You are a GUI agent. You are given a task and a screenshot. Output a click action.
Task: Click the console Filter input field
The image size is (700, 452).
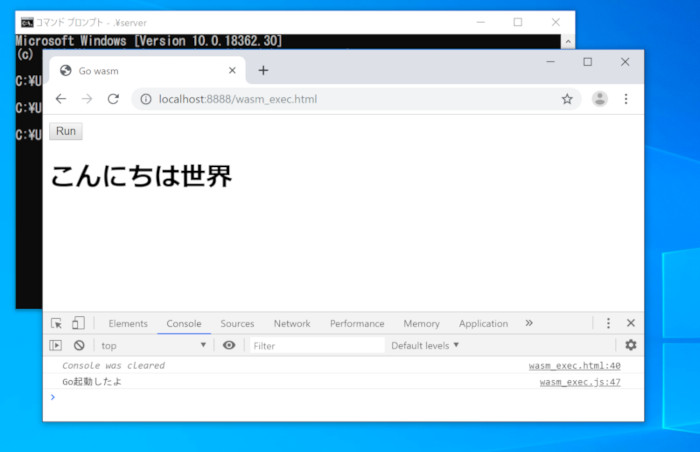point(317,345)
